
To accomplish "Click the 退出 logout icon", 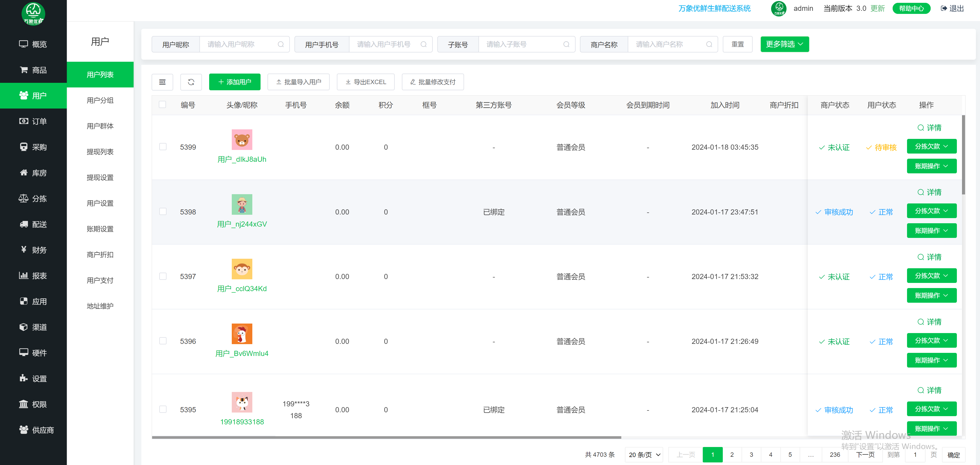I will point(944,8).
